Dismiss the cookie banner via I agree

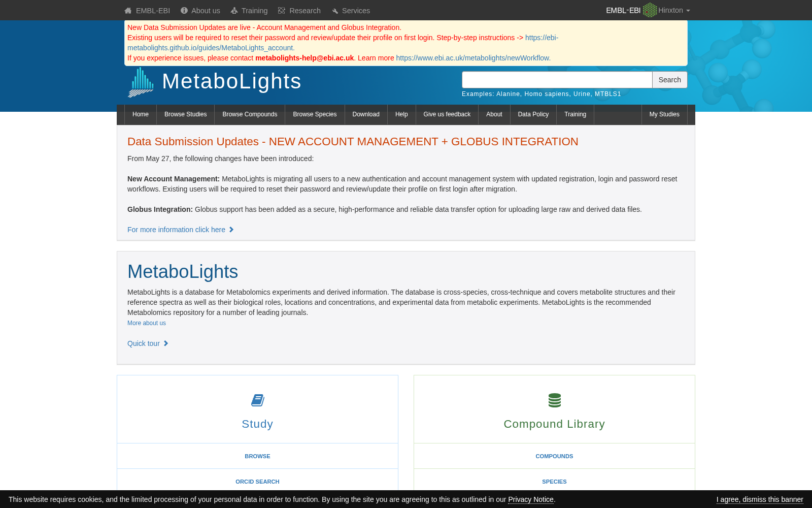click(x=760, y=499)
